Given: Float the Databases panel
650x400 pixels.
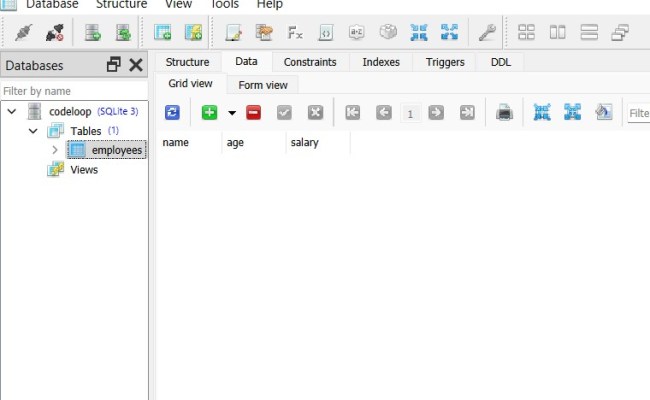Looking at the screenshot, I should click(114, 65).
